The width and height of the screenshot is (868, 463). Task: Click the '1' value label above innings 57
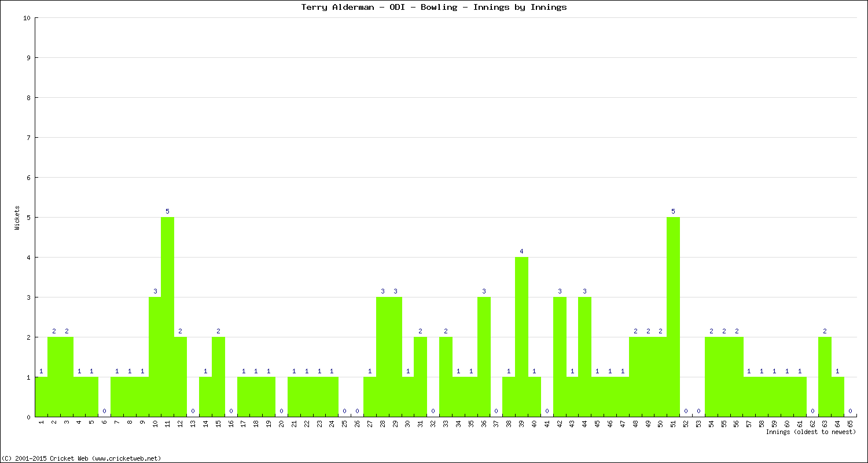coord(749,371)
